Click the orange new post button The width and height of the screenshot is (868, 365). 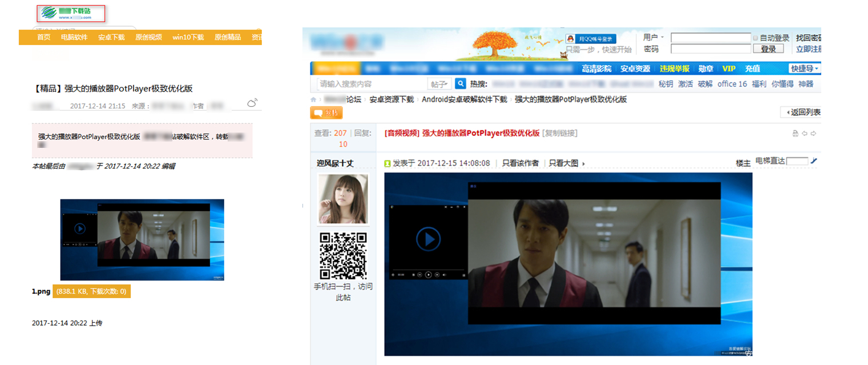(x=326, y=113)
